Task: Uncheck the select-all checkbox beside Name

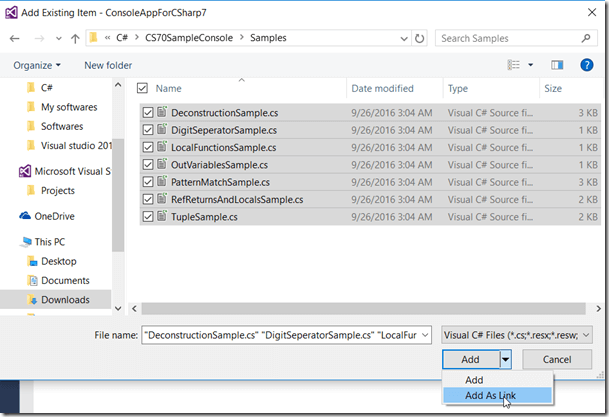Action: pos(142,88)
